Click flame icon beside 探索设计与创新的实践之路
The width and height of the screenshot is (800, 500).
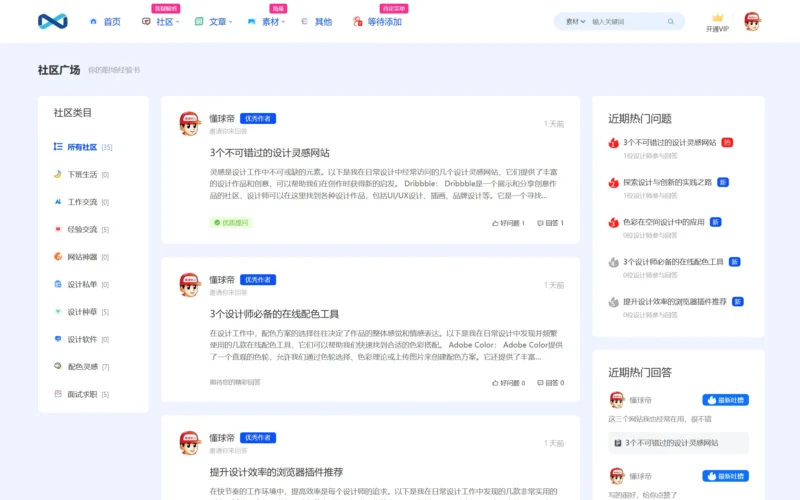coord(614,182)
